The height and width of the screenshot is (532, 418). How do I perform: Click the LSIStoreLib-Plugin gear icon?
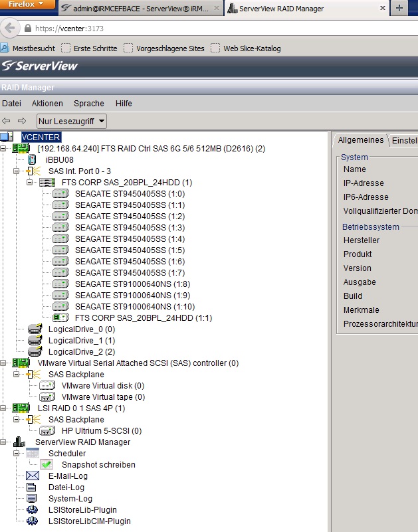(32, 510)
